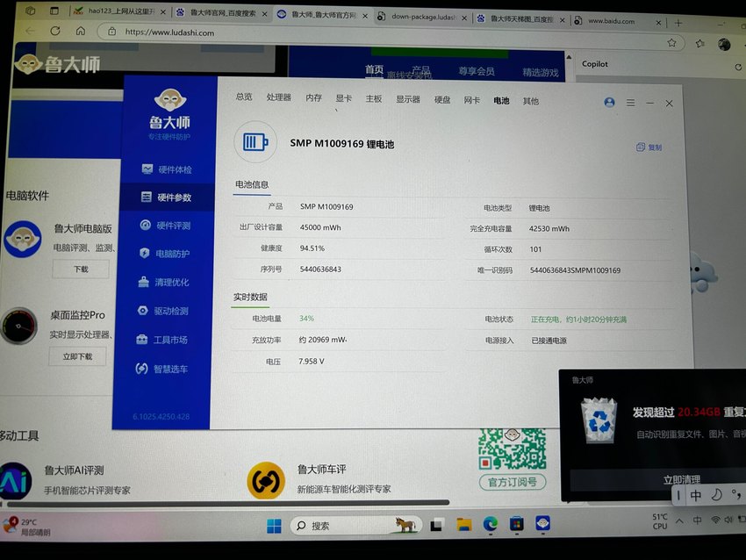Click 立即清理 in the popup notification
The height and width of the screenshot is (560, 746).
pyautogui.click(x=681, y=479)
